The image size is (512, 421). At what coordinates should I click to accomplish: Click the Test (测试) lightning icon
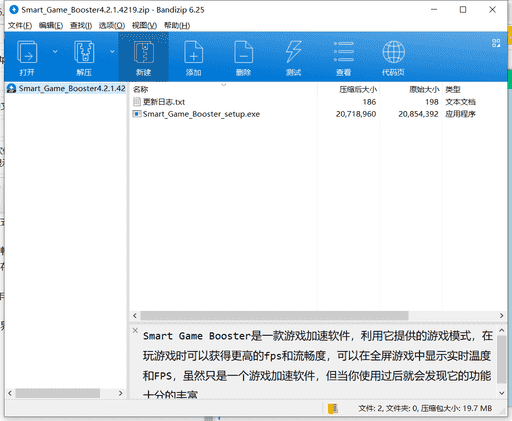[293, 52]
